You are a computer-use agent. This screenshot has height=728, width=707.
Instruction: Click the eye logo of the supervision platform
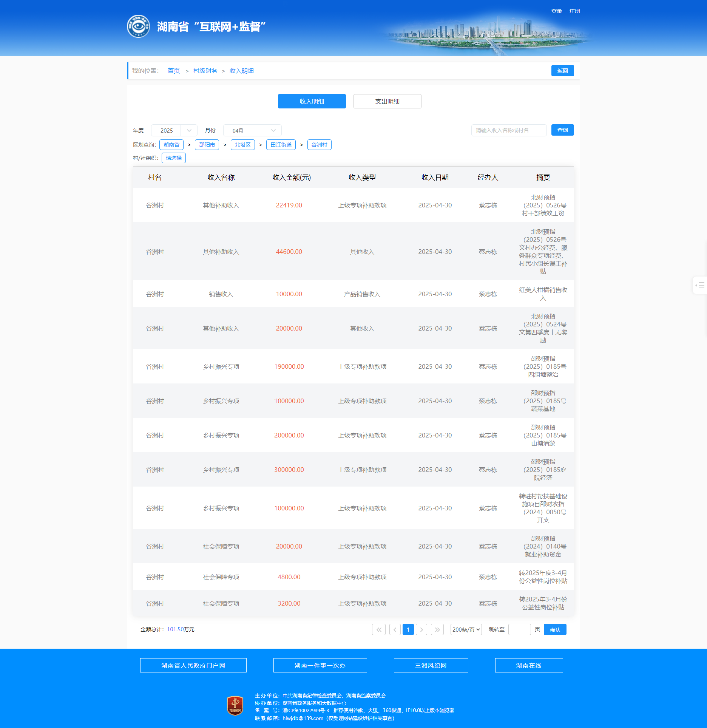tap(138, 26)
